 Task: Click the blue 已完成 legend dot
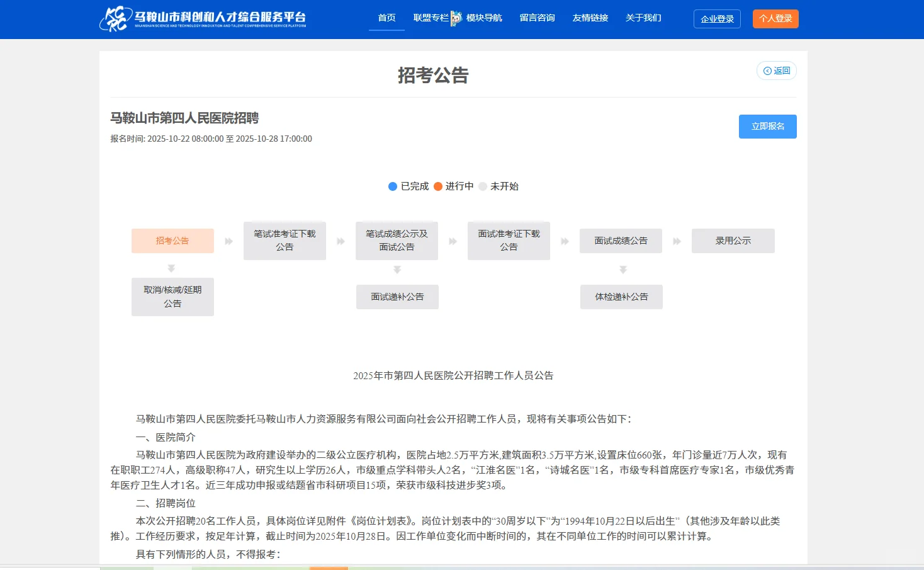pyautogui.click(x=392, y=186)
